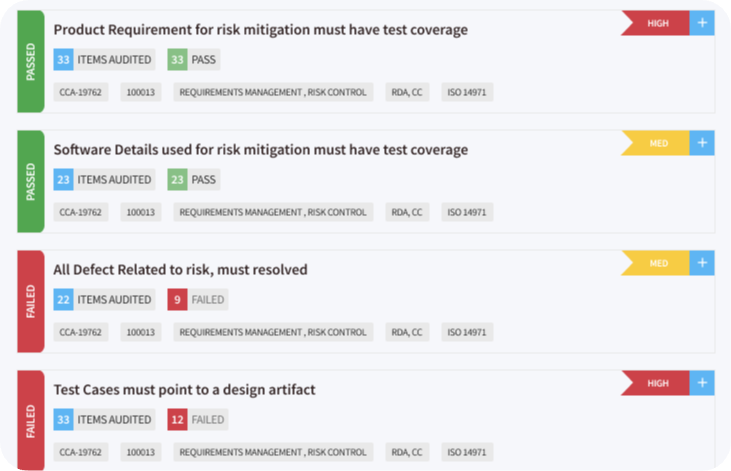The height and width of the screenshot is (471, 731).
Task: Select 23 ITEMS AUDITED in Software Details card
Action: point(103,180)
